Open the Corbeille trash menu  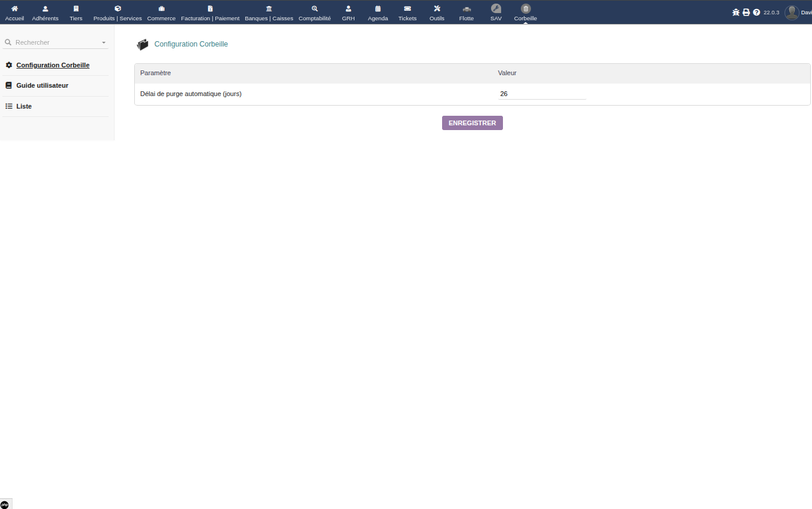pyautogui.click(x=526, y=13)
